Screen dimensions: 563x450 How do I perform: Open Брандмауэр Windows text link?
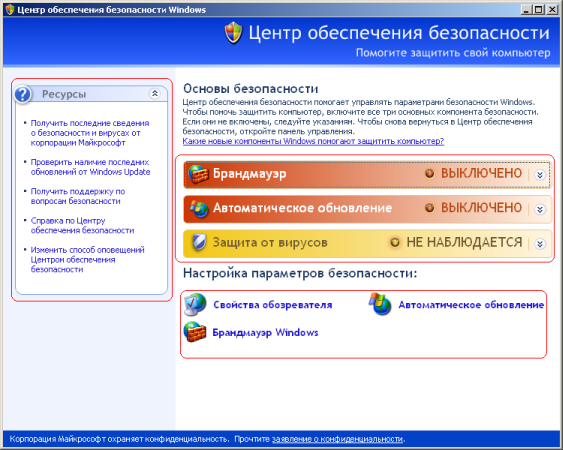coord(265,333)
